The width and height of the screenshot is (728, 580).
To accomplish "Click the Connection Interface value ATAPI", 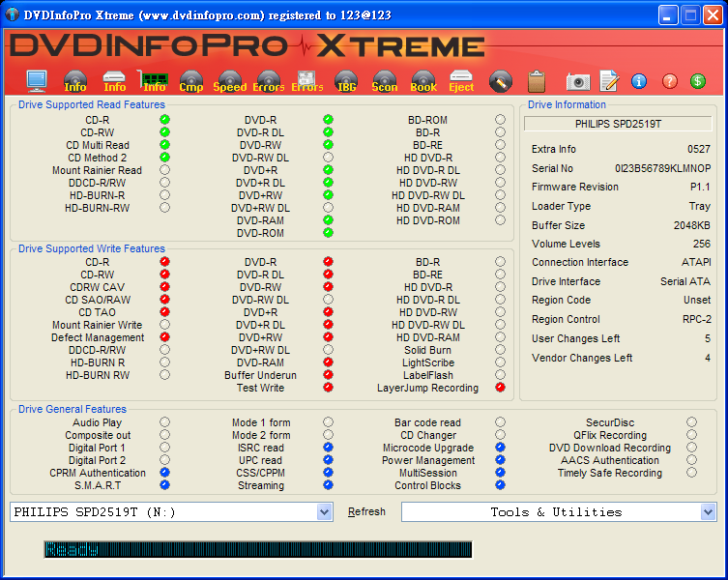I will pyautogui.click(x=696, y=262).
